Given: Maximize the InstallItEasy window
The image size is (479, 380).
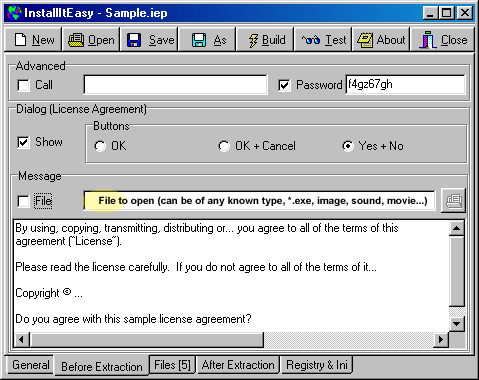Looking at the screenshot, I should pyautogui.click(x=446, y=13).
